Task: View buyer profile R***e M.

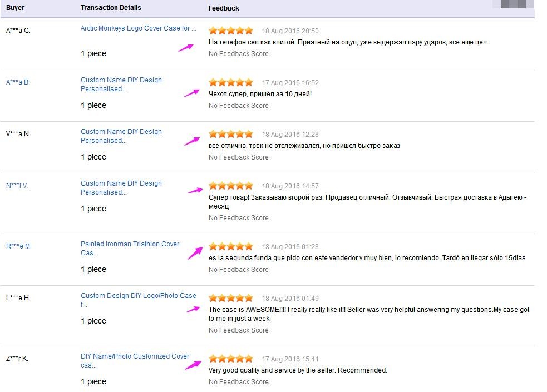Action: (18, 246)
